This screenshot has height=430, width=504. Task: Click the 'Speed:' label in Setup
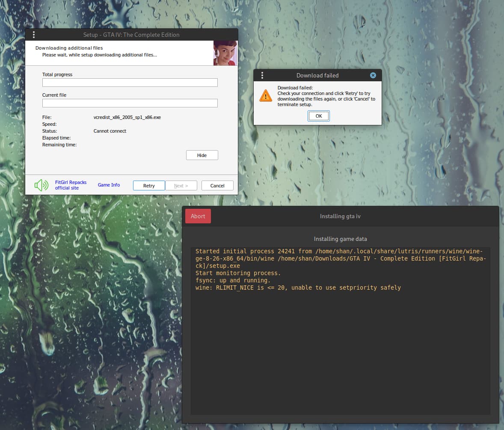50,124
